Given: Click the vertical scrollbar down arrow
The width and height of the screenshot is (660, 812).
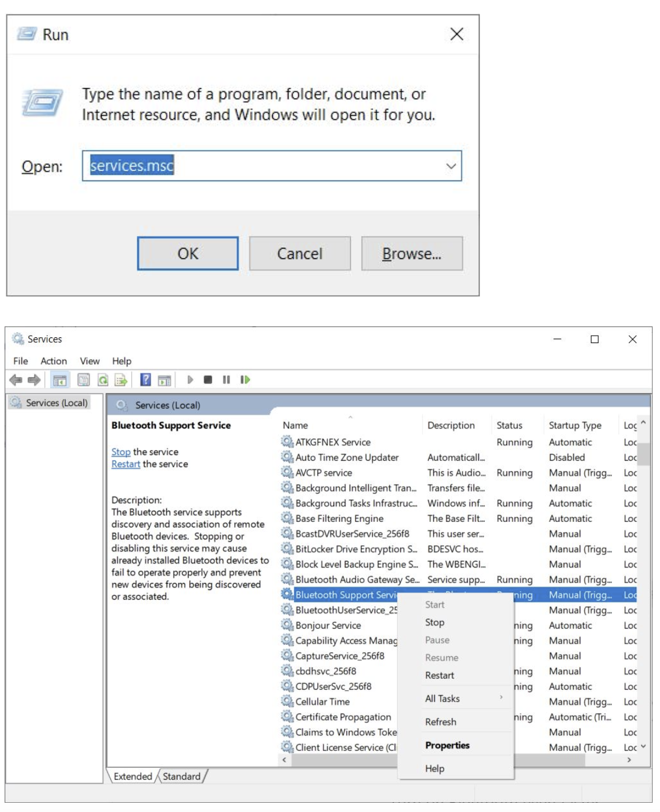Looking at the screenshot, I should click(643, 746).
